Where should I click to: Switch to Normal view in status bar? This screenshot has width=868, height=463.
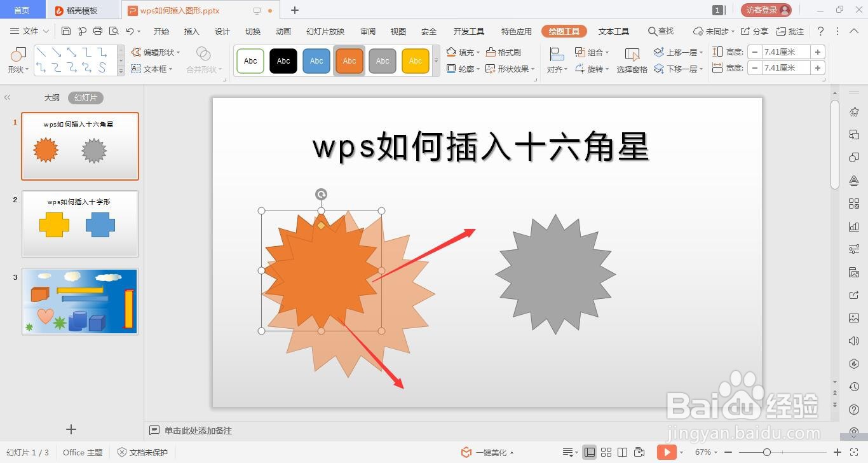(590, 452)
